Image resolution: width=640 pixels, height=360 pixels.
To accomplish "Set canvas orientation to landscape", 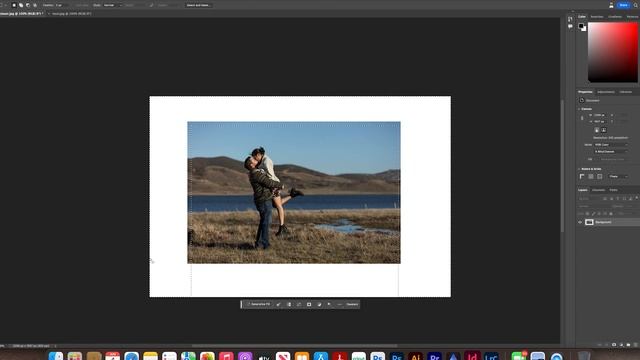I will pos(604,130).
